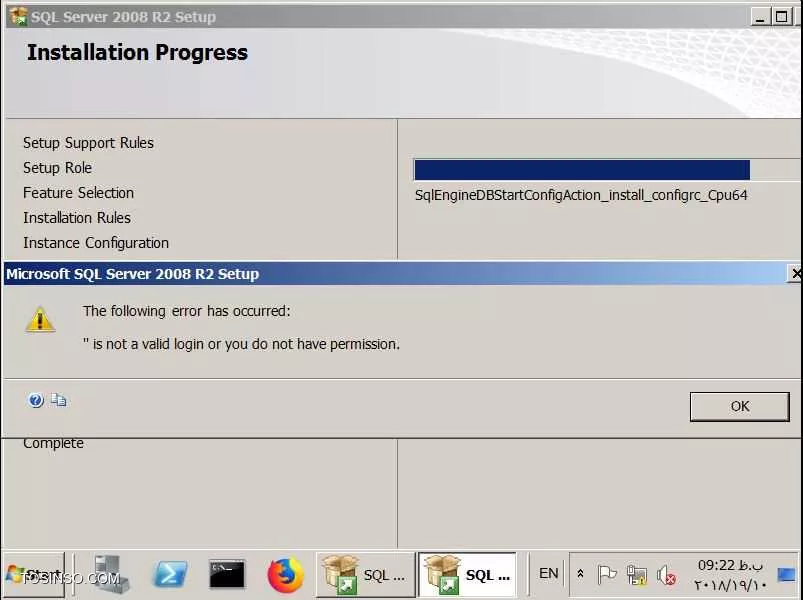This screenshot has height=600, width=803.
Task: Open the Start menu
Action: [33, 575]
